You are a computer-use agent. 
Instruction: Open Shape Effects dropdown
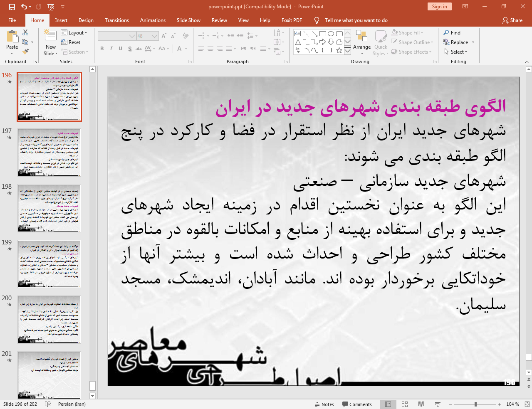[411, 52]
